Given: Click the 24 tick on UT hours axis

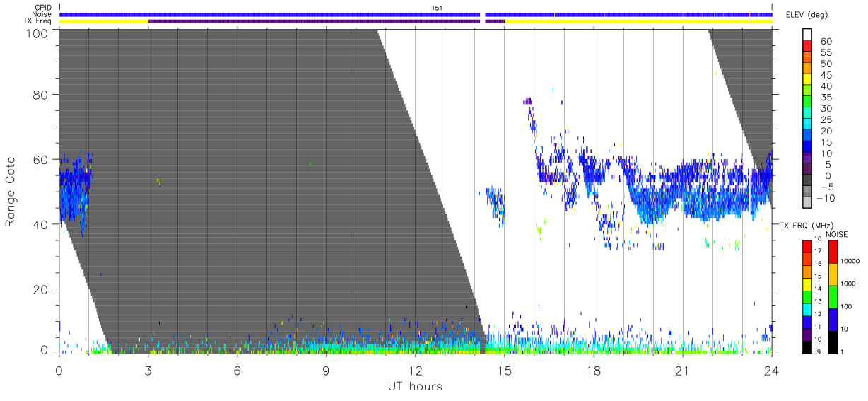Looking at the screenshot, I should coord(771,371).
